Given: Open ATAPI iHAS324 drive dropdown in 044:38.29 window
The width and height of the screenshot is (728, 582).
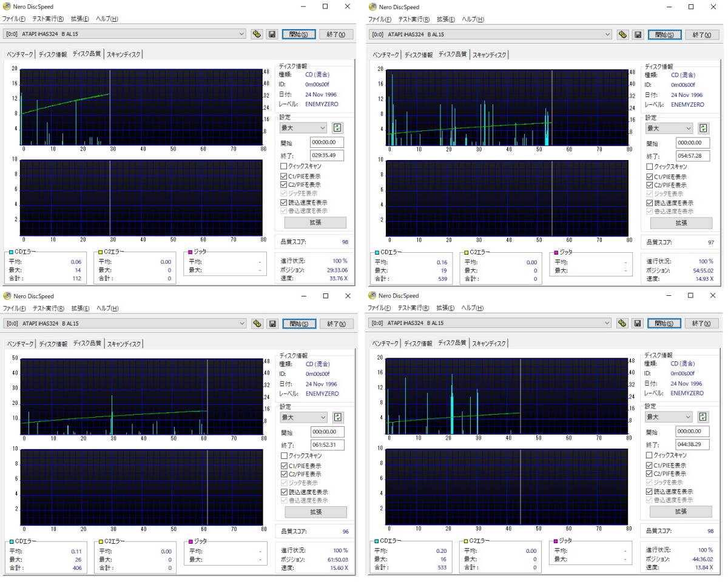Looking at the screenshot, I should point(490,323).
